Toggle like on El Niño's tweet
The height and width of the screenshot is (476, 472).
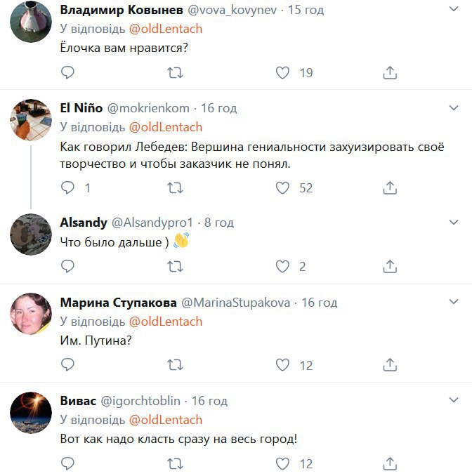[x=282, y=188]
